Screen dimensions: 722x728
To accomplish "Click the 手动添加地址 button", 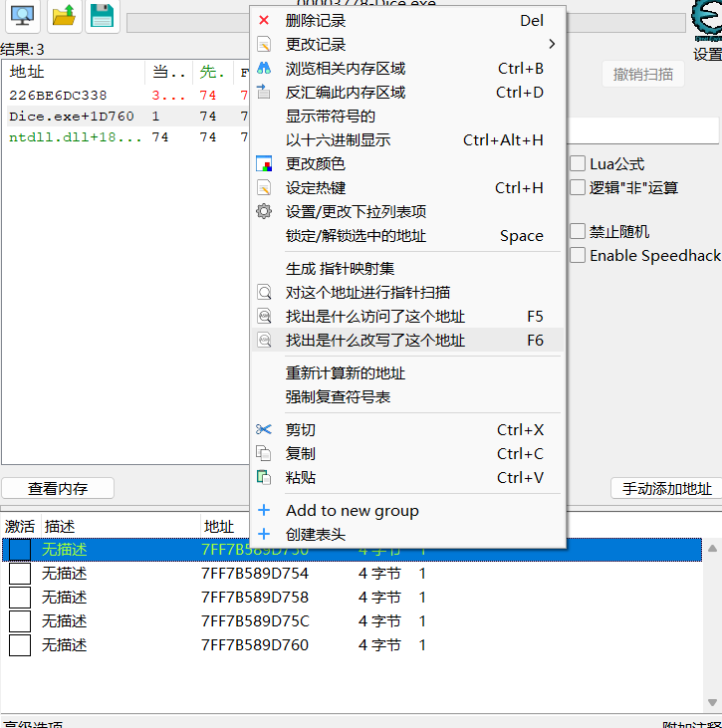I will 666,488.
